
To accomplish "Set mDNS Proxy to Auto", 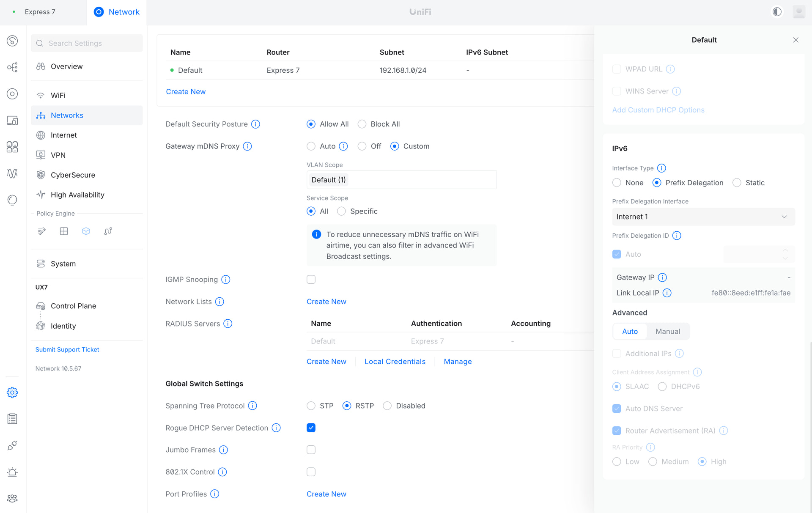I will [311, 146].
